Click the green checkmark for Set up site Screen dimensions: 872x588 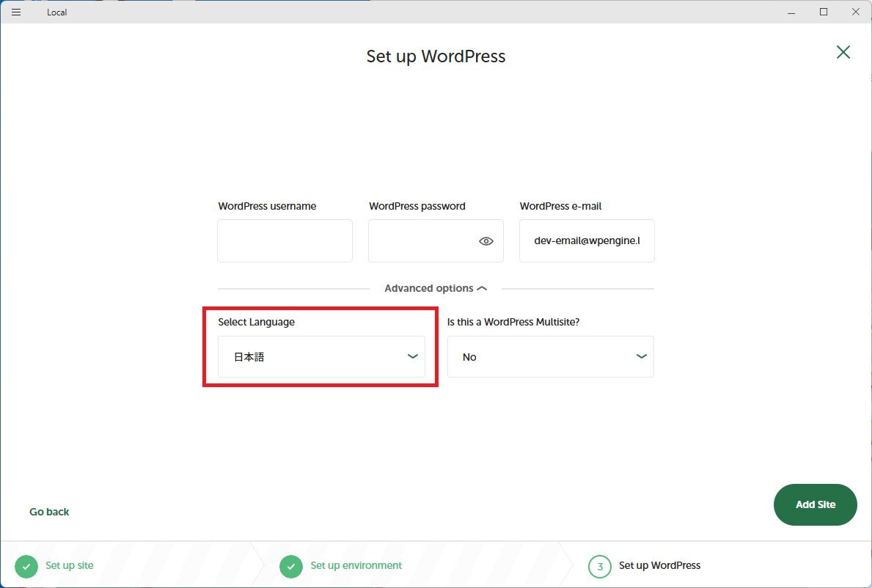[x=26, y=566]
